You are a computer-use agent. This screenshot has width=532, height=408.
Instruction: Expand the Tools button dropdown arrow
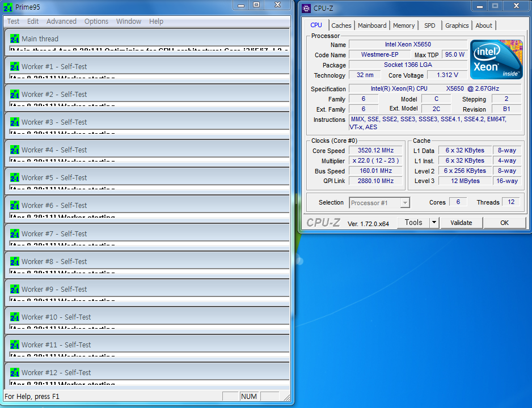click(x=434, y=223)
